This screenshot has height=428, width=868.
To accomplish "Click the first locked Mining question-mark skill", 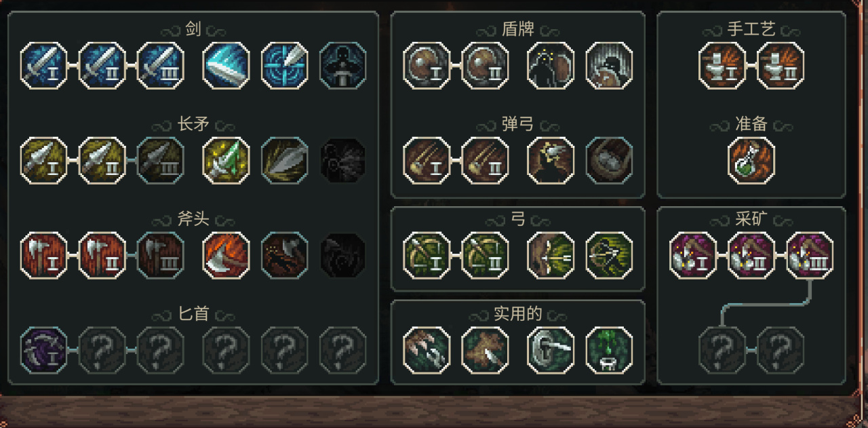I will click(x=722, y=351).
